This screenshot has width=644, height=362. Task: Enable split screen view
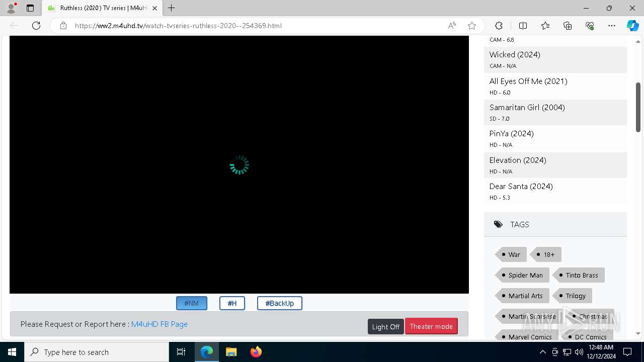[523, 26]
